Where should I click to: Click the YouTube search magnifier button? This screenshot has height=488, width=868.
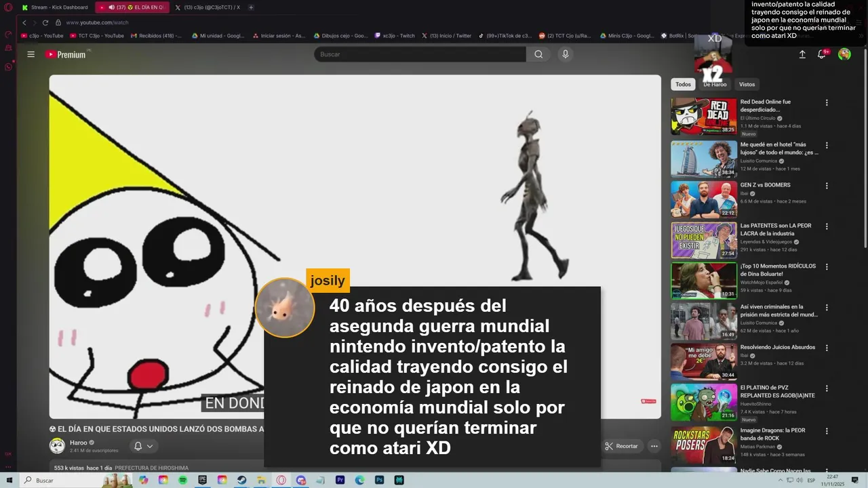click(x=538, y=54)
